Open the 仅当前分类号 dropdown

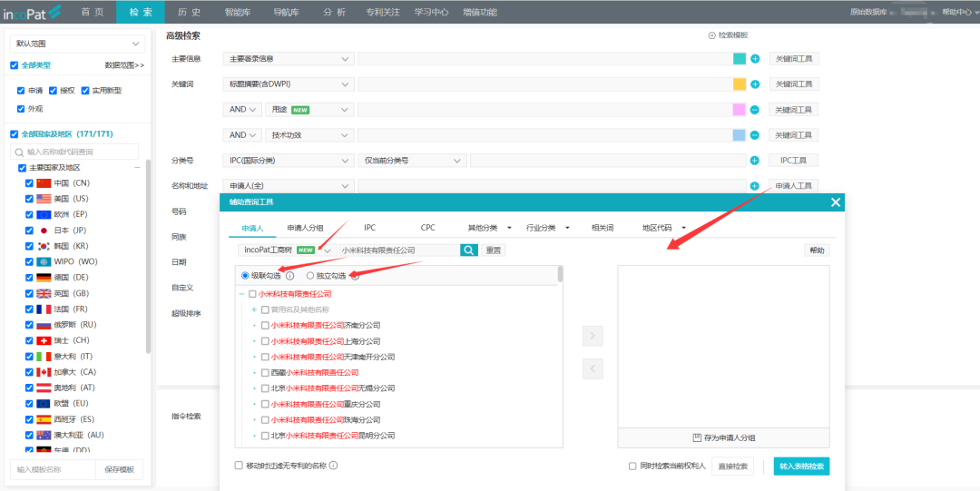pyautogui.click(x=413, y=161)
